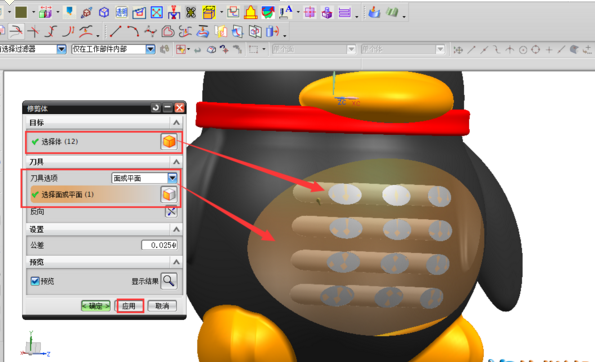This screenshot has width=595, height=362.
Task: Click the Select Body (选择体) cube icon
Action: pyautogui.click(x=169, y=142)
